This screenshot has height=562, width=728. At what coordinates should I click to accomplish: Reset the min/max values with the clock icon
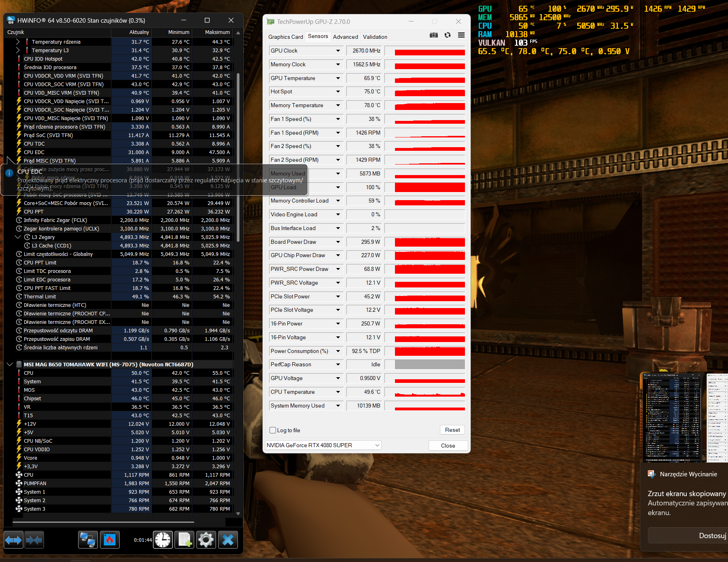[163, 540]
